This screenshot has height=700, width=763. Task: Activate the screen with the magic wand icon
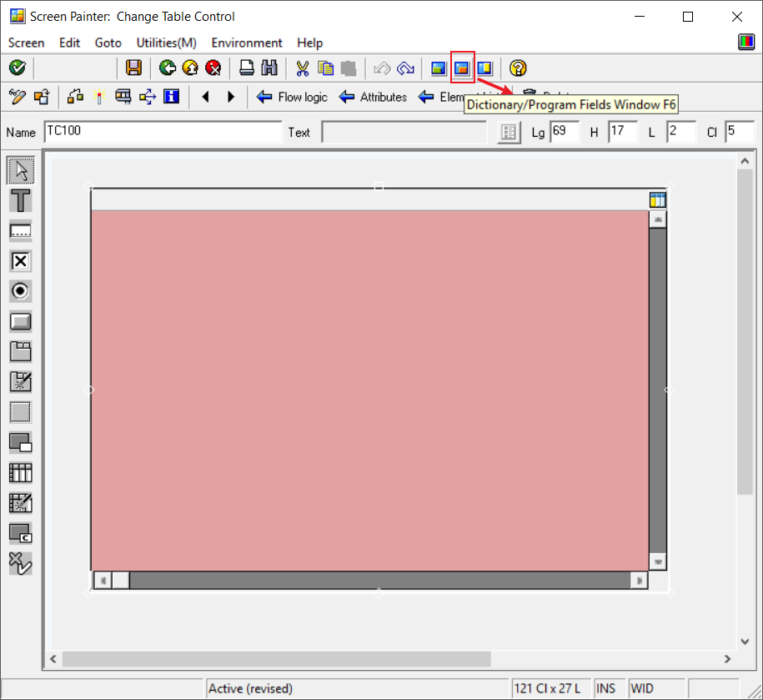100,97
